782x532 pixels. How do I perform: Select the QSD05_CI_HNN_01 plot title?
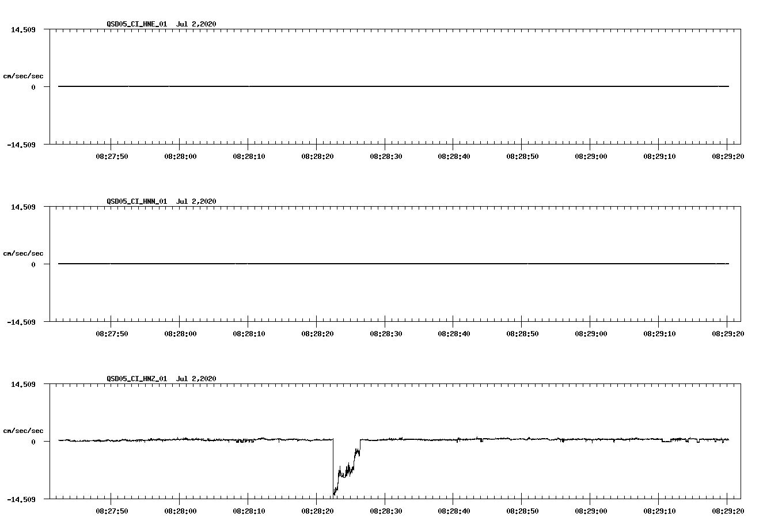click(x=137, y=202)
